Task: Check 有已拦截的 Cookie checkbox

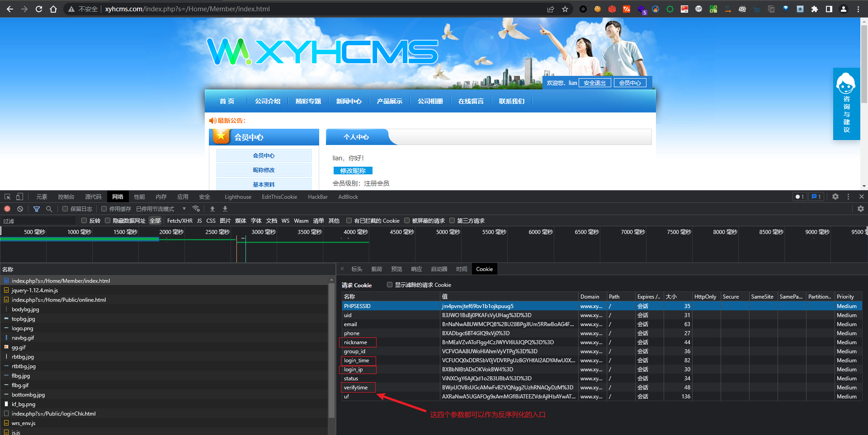Action: pyautogui.click(x=349, y=220)
